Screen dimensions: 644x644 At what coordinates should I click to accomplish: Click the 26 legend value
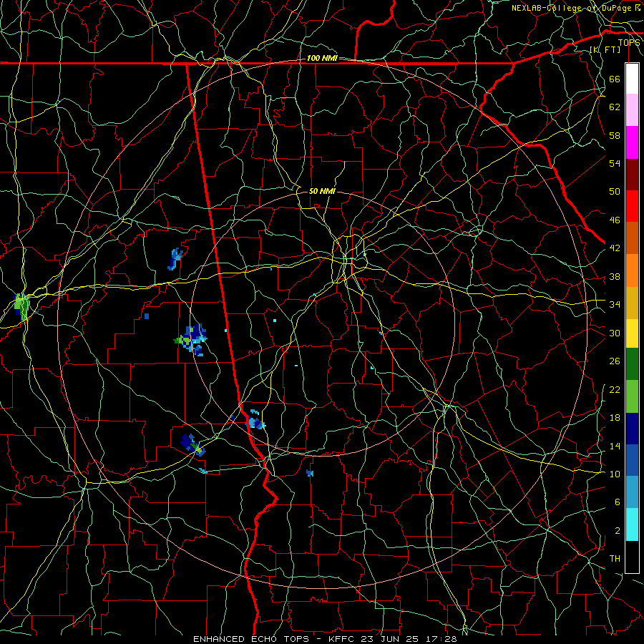615,361
